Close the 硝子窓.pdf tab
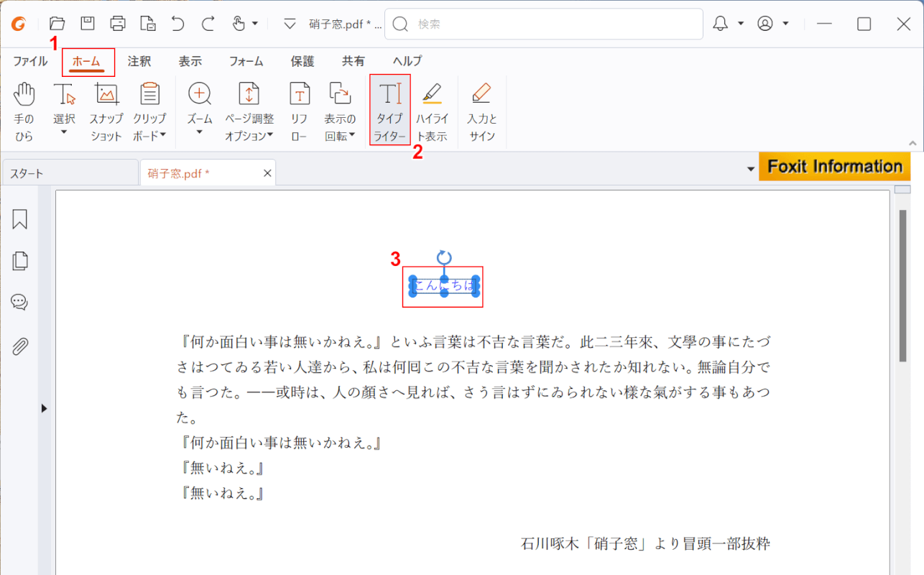Viewport: 924px width, 575px height. 267,173
